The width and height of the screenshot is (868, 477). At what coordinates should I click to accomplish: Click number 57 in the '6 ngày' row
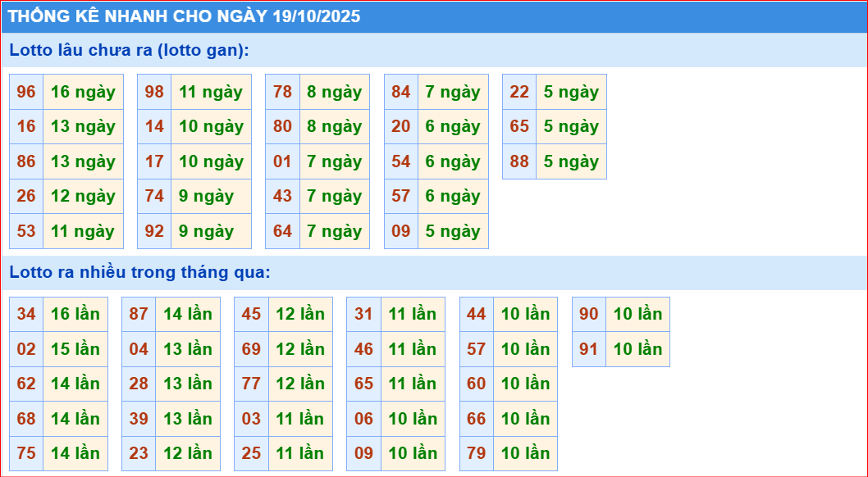[x=401, y=196]
